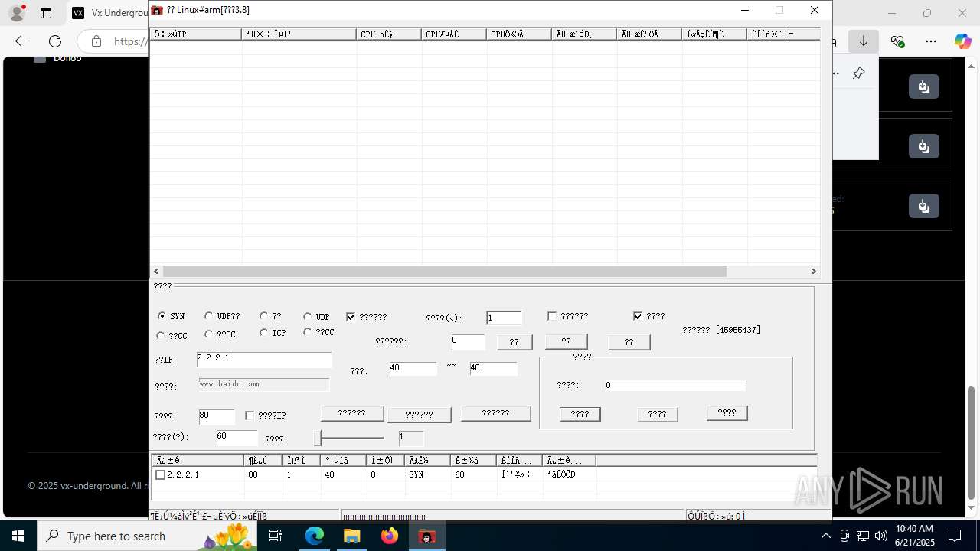Click the address bar lock icon in Edge
Viewport: 980px width, 551px height.
(x=96, y=41)
